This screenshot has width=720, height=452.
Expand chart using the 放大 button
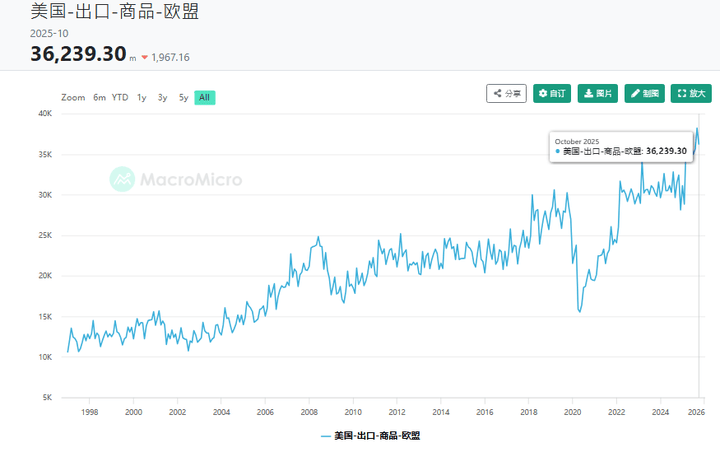691,93
